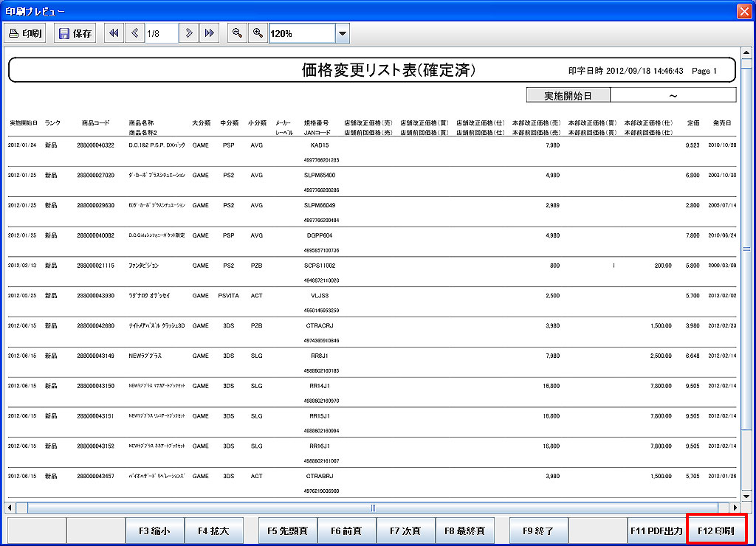
Task: Jump to last page using double-right arrow
Action: (x=210, y=33)
